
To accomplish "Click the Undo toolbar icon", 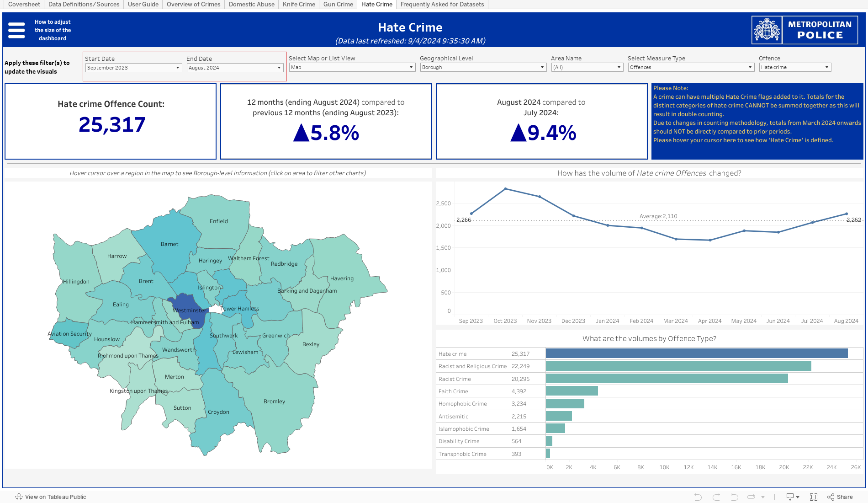I will [x=698, y=497].
